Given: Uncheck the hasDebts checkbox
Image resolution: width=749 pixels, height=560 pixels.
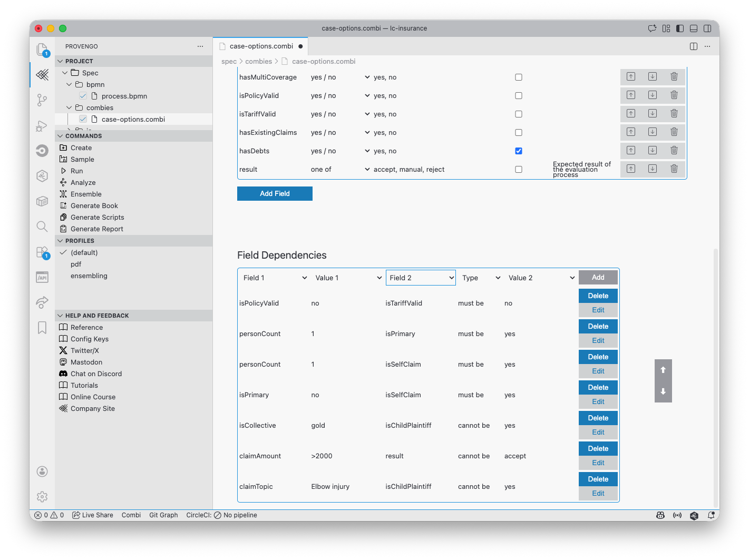Looking at the screenshot, I should [519, 151].
